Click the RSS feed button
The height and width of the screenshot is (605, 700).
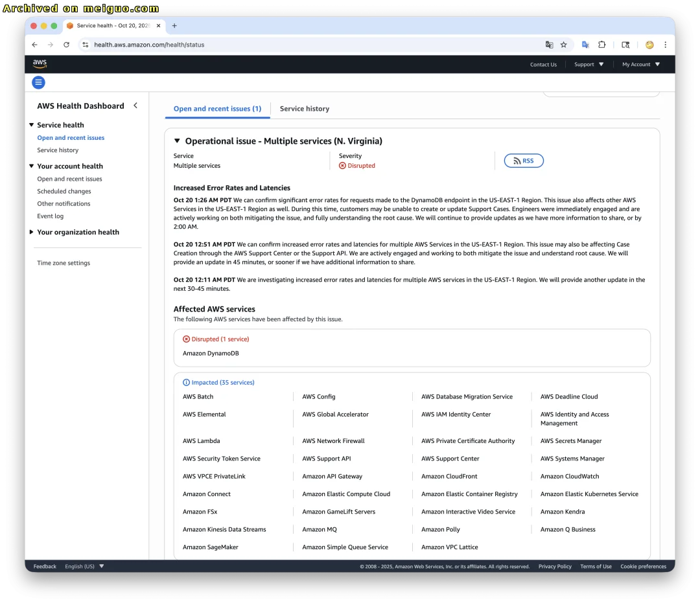[524, 161]
